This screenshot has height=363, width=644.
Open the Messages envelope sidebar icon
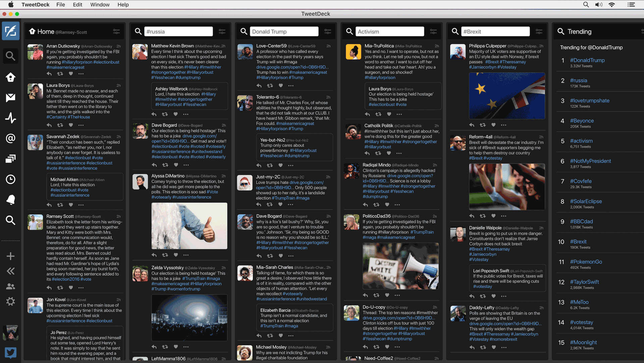(10, 97)
